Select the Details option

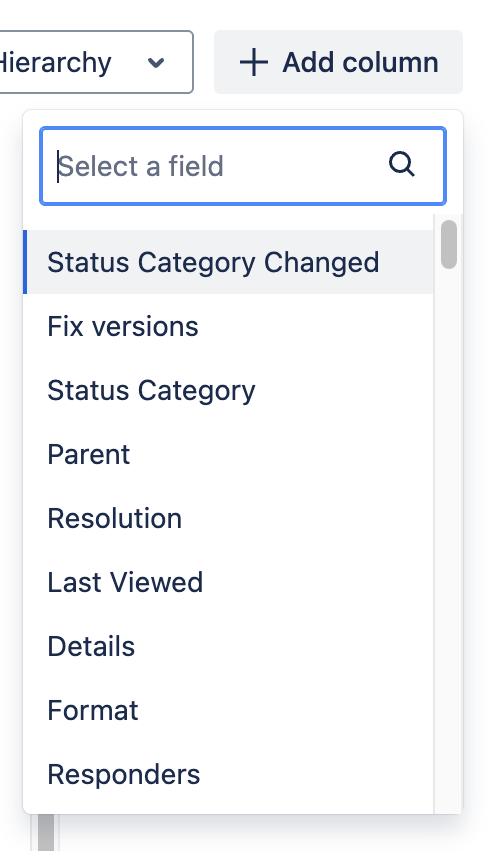(228, 646)
